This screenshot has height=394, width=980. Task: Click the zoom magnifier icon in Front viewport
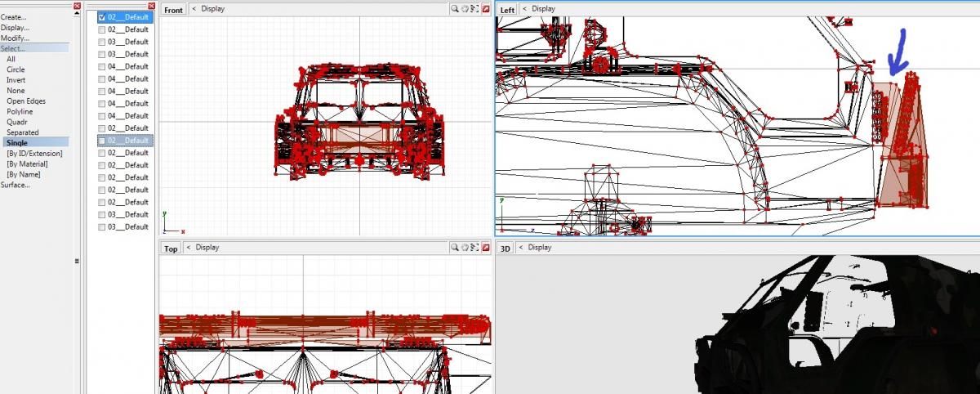pyautogui.click(x=454, y=9)
